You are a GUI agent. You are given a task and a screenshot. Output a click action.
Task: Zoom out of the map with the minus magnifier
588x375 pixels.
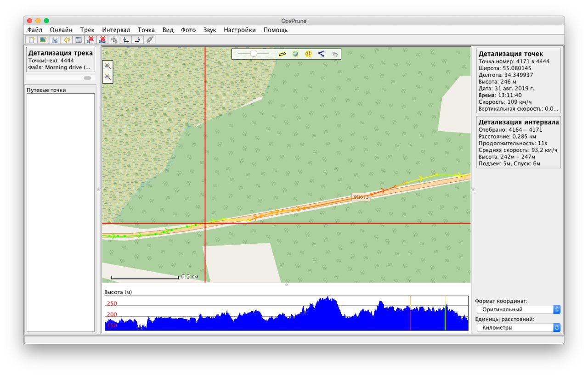(x=108, y=77)
